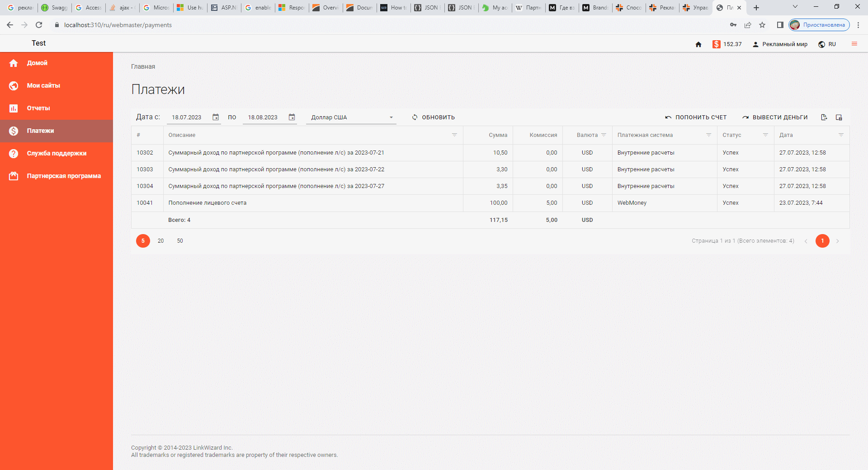Open Отчеты in the sidebar
The height and width of the screenshot is (470, 868).
(38, 108)
